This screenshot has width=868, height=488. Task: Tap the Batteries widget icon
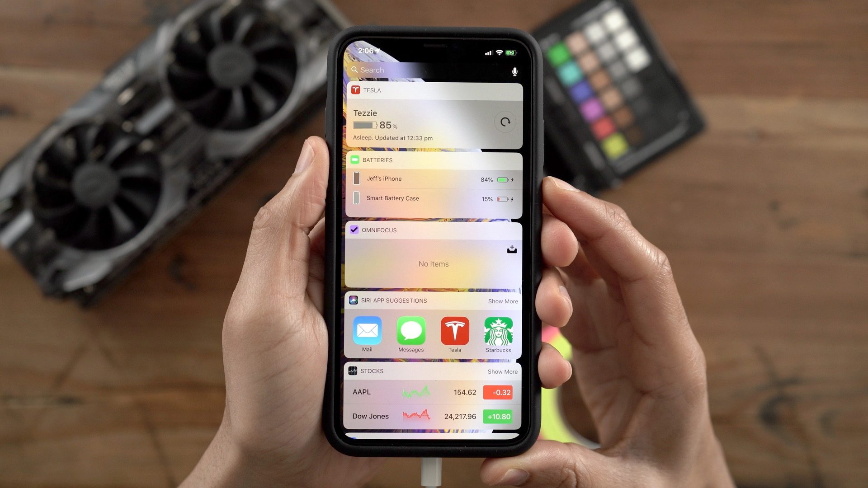point(357,160)
